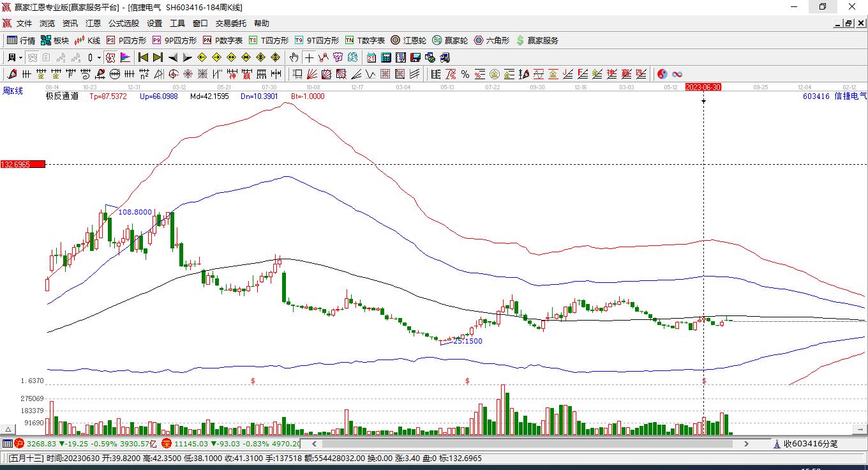868x470 pixels.
Task: Click the yin-yang symbol icon
Action: pos(662,74)
